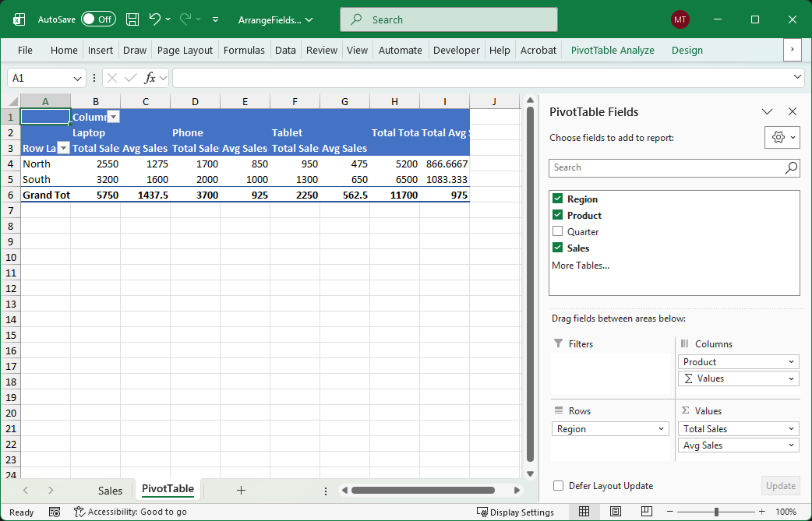Image resolution: width=812 pixels, height=521 pixels.
Task: Click the title bar Search box
Action: coord(448,19)
